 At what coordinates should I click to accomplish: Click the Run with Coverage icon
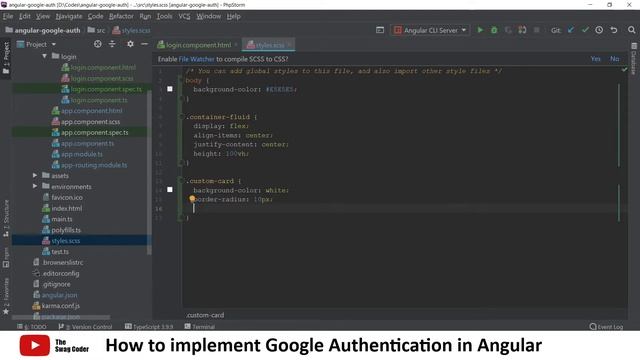(x=508, y=30)
